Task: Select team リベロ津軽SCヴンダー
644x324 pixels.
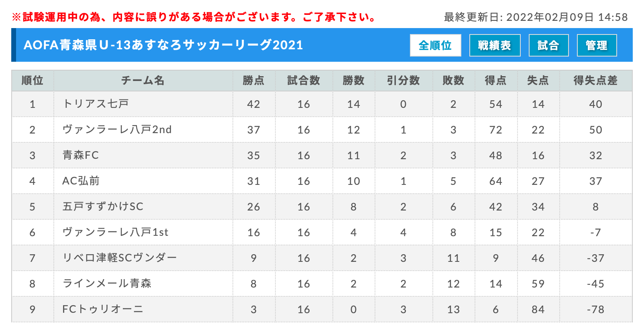Action: (x=120, y=258)
